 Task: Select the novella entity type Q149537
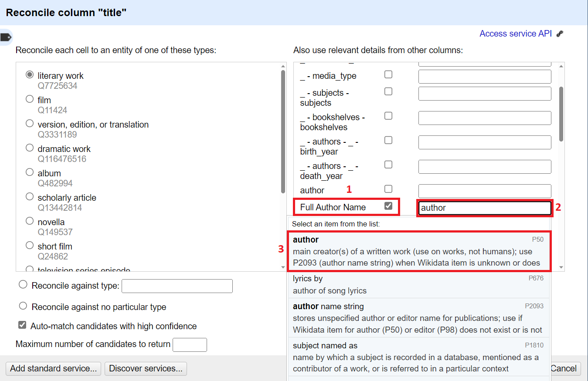click(29, 221)
